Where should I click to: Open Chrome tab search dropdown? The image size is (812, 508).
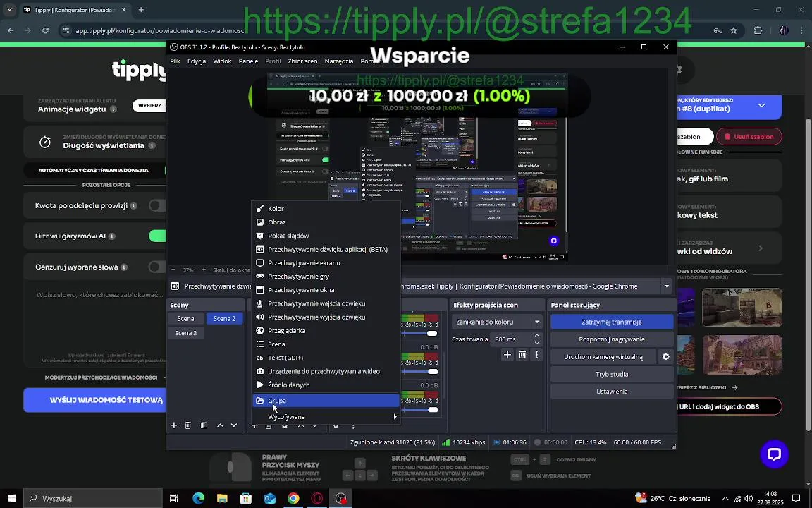tap(9, 10)
